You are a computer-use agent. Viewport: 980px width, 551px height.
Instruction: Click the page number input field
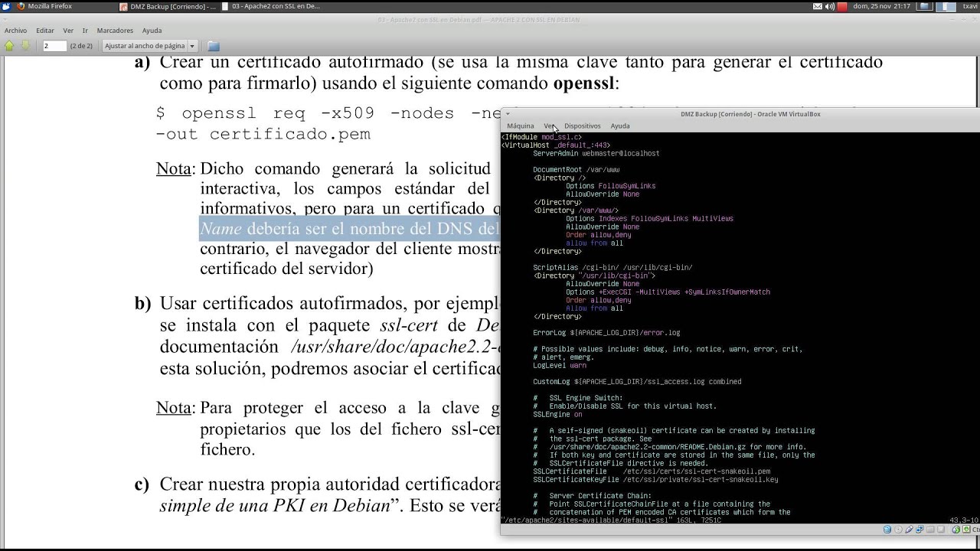[54, 46]
